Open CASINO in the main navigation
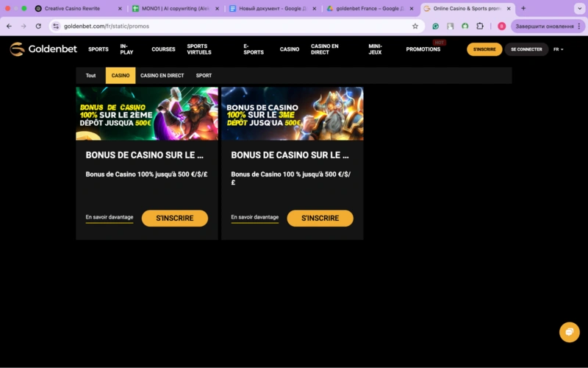The image size is (588, 368). [x=290, y=49]
